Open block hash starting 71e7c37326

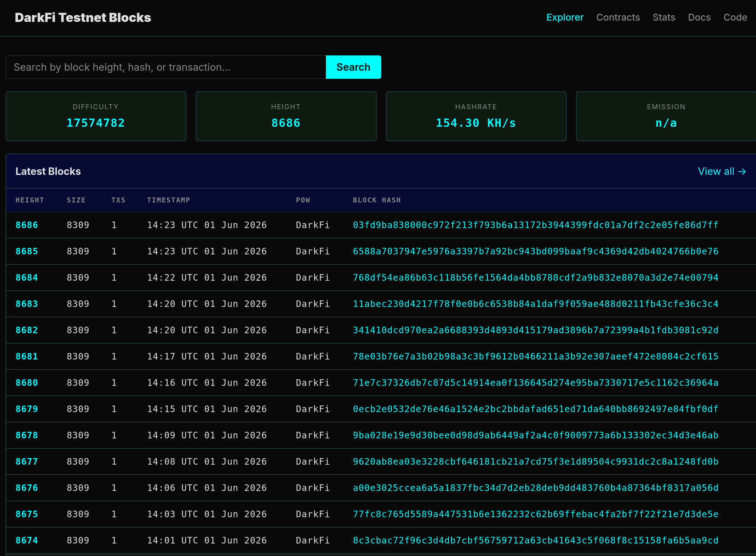(535, 383)
